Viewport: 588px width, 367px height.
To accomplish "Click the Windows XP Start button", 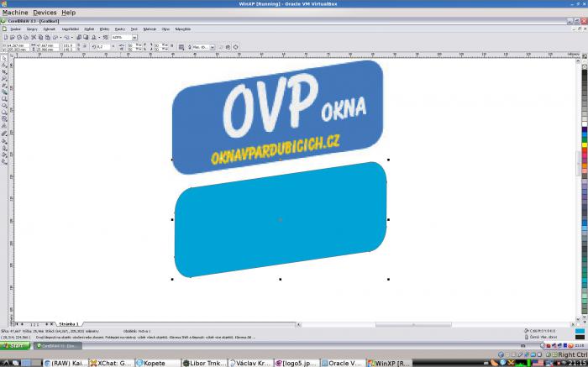I will coord(15,346).
